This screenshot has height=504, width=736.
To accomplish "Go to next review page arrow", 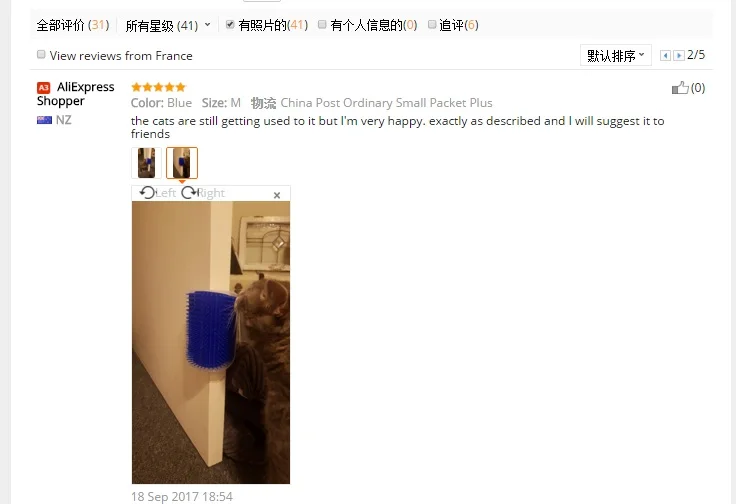I will pos(679,56).
